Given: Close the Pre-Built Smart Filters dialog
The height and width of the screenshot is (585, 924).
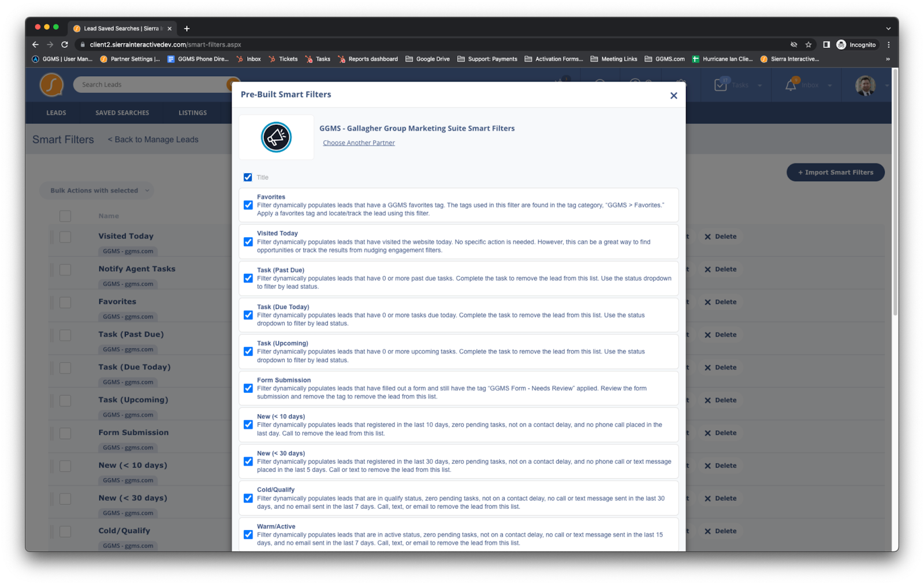Looking at the screenshot, I should (x=673, y=96).
